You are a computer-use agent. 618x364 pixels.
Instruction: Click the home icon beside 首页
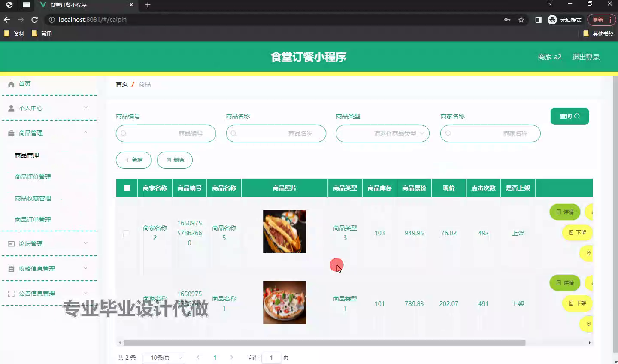point(11,84)
